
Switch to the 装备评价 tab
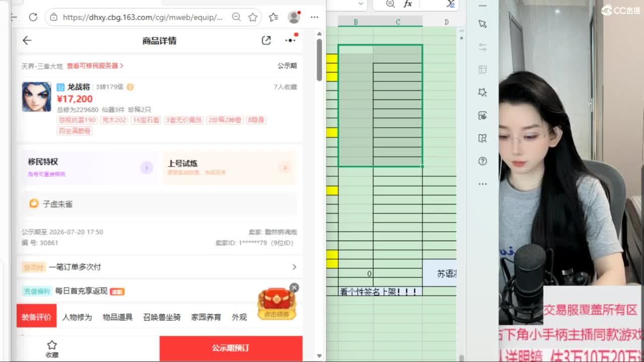(36, 317)
